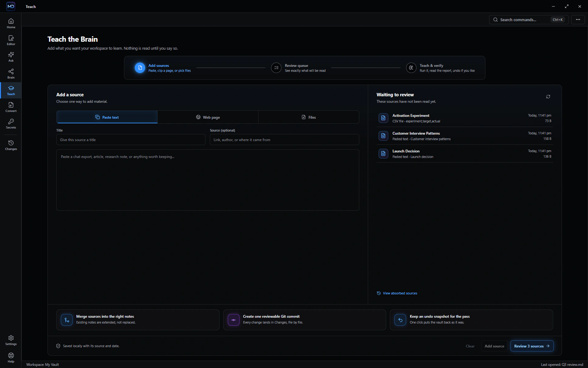This screenshot has height=368, width=588.
Task: Click the Activation Experiment document icon
Action: tap(383, 118)
